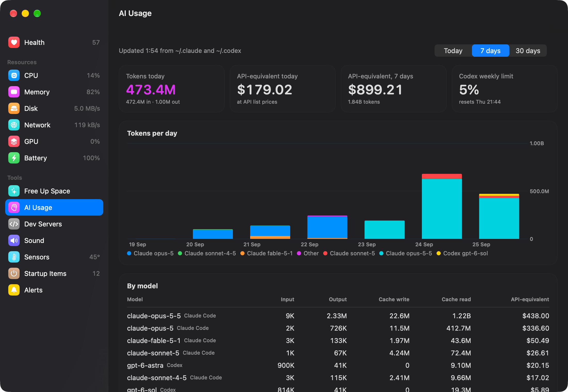Select the Network globe icon
Image resolution: width=568 pixels, height=392 pixels.
(14, 125)
